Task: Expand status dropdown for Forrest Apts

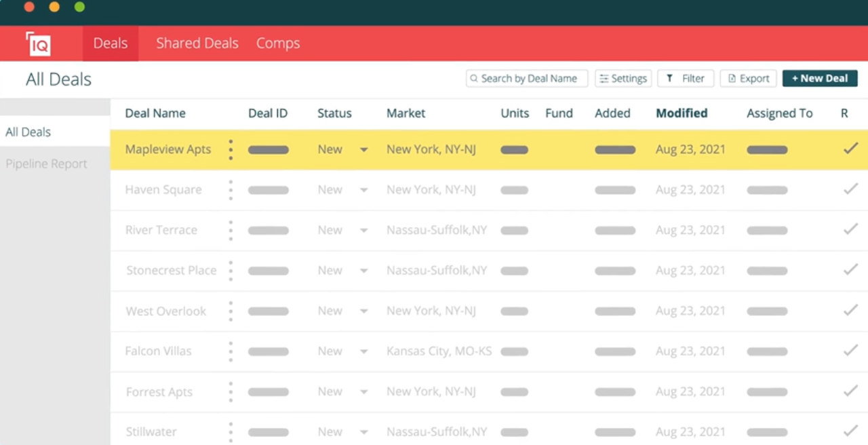Action: 363,392
